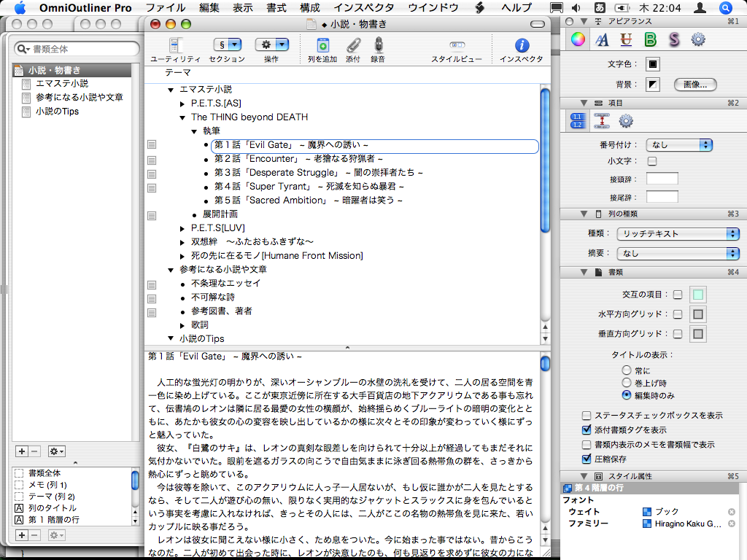Open the インスペクタ info icon
747x560 pixels.
click(x=522, y=45)
